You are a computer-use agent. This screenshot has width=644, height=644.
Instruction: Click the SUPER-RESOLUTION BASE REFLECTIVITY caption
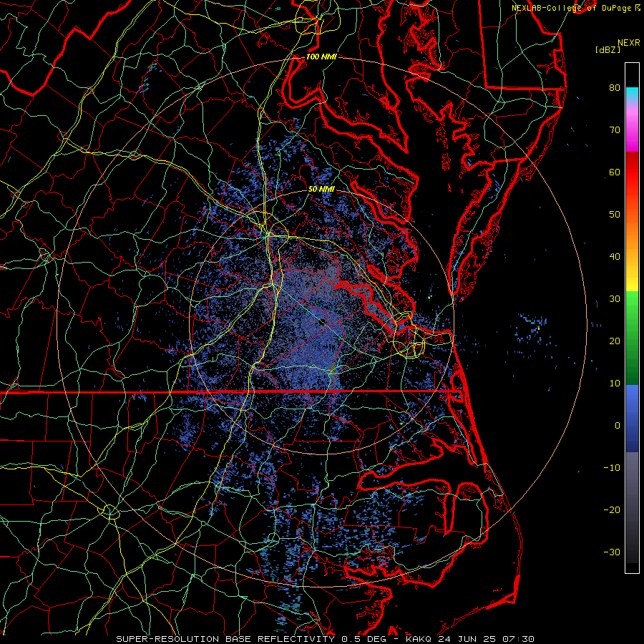[x=225, y=639]
